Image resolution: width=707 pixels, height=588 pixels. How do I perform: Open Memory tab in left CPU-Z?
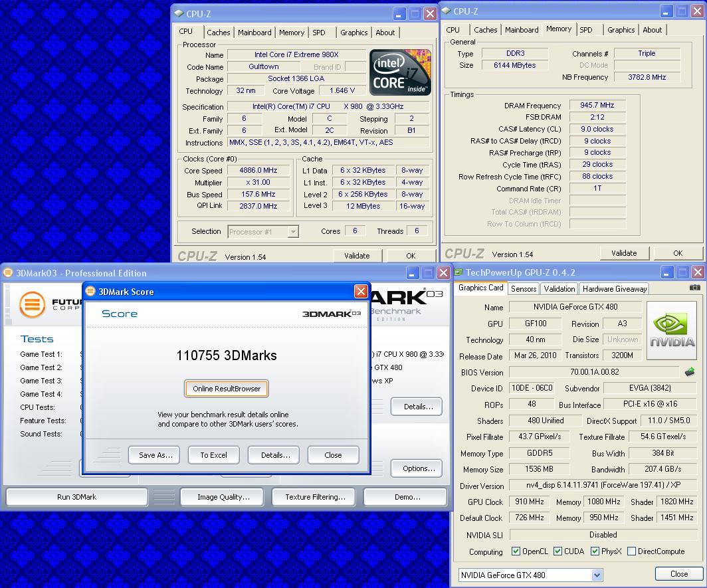[x=291, y=33]
